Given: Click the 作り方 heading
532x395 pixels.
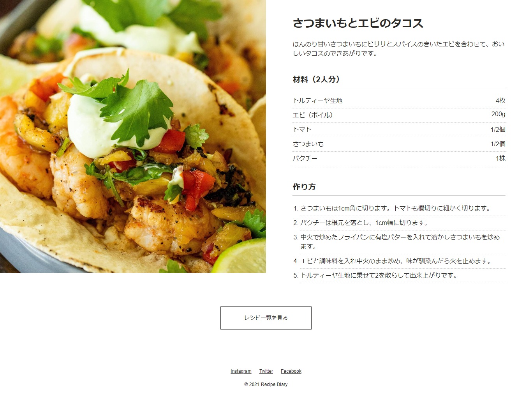Looking at the screenshot, I should pos(304,187).
